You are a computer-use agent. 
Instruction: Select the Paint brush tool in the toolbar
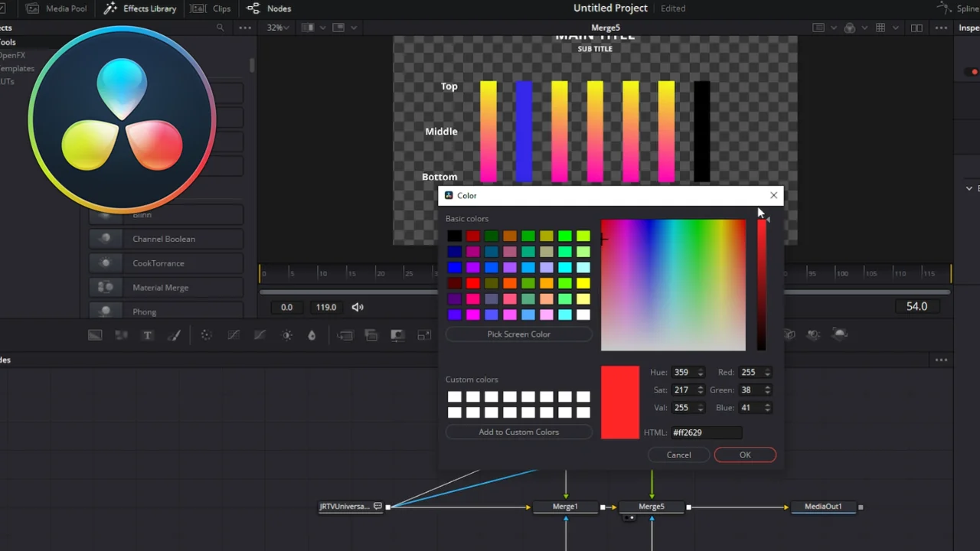174,335
